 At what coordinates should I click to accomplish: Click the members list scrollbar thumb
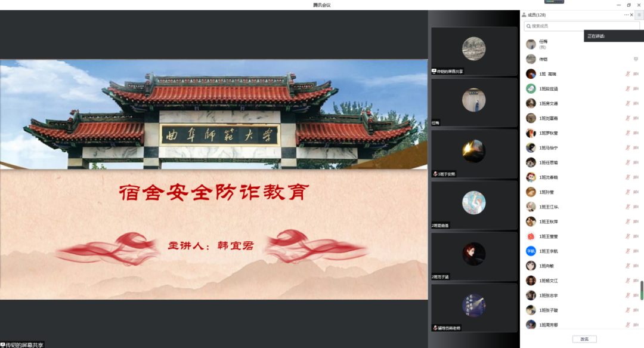click(642, 290)
